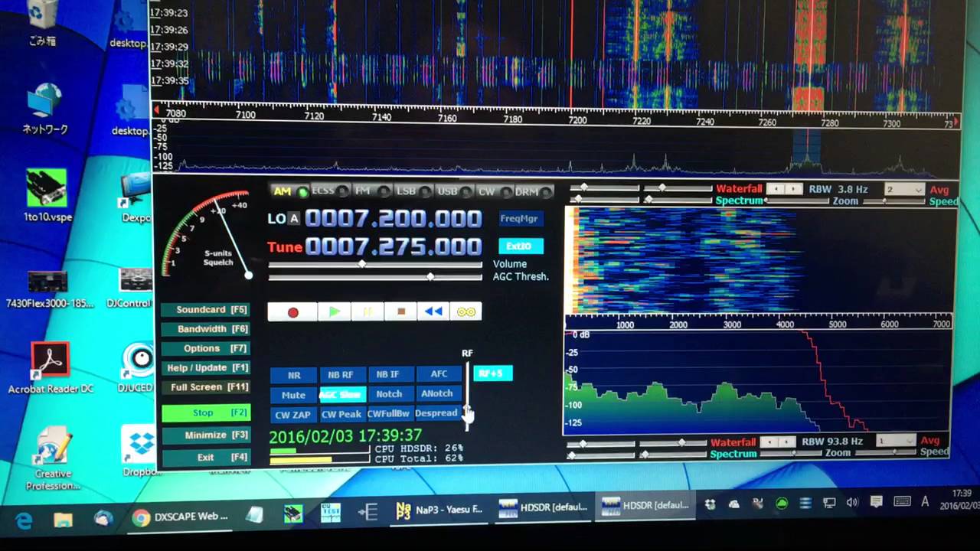Toggle the CW Peak button
The width and height of the screenshot is (980, 551).
[341, 414]
